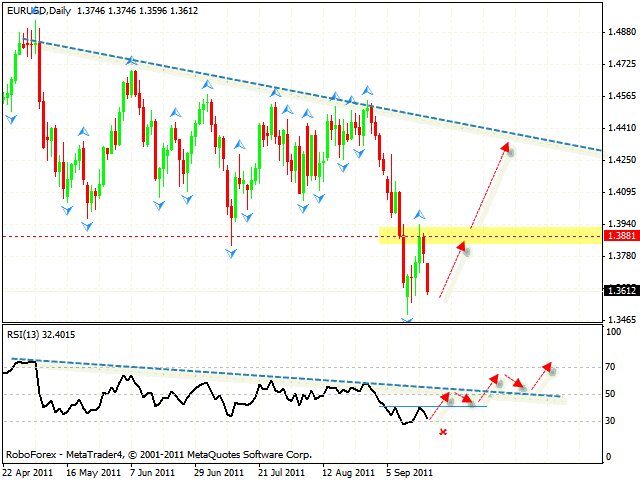Select the 12 Aug 2011 date label
The image size is (640, 480).
pyautogui.click(x=350, y=471)
